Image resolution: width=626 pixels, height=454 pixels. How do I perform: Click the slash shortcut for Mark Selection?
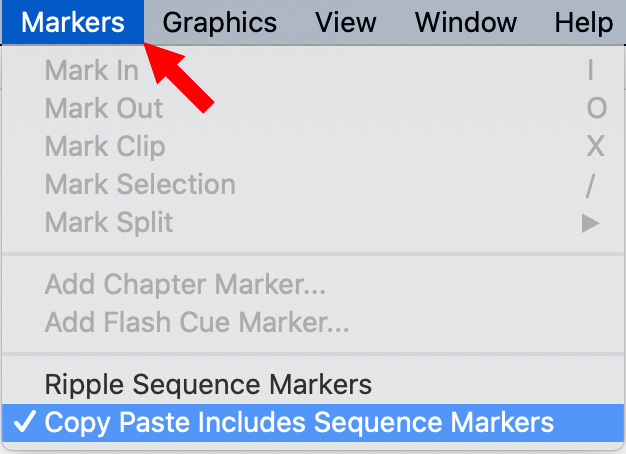[x=591, y=185]
